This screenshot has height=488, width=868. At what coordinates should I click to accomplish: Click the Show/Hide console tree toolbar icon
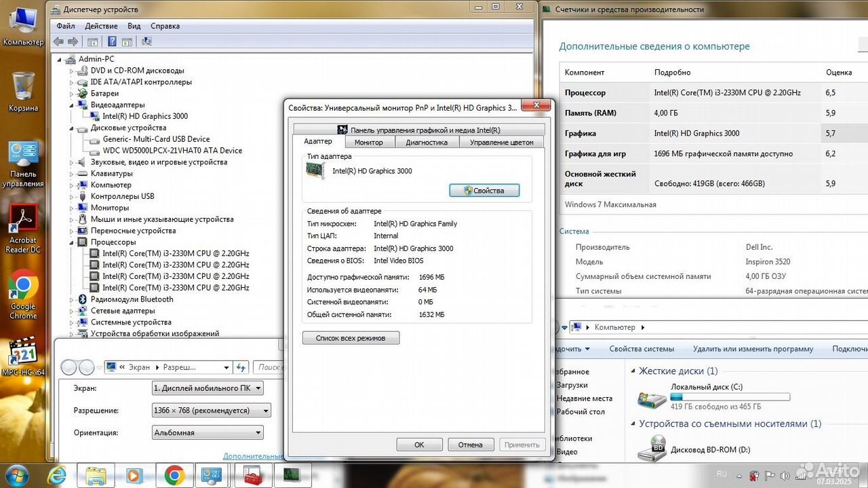pos(92,41)
